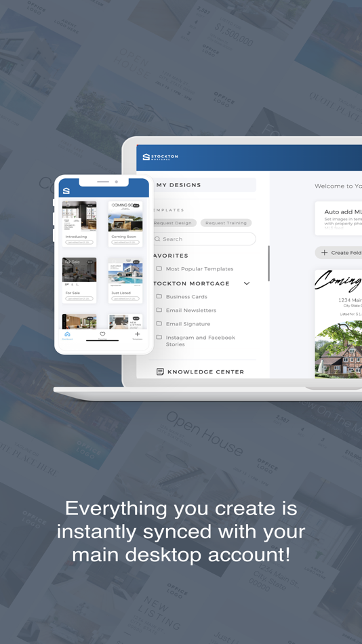362x644 pixels.
Task: Open options menu on the For Sale card
Action: point(90,262)
